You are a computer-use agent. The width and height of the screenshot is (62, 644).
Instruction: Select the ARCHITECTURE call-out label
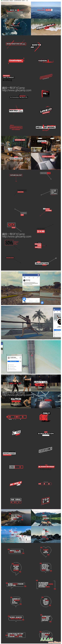point(42,263)
